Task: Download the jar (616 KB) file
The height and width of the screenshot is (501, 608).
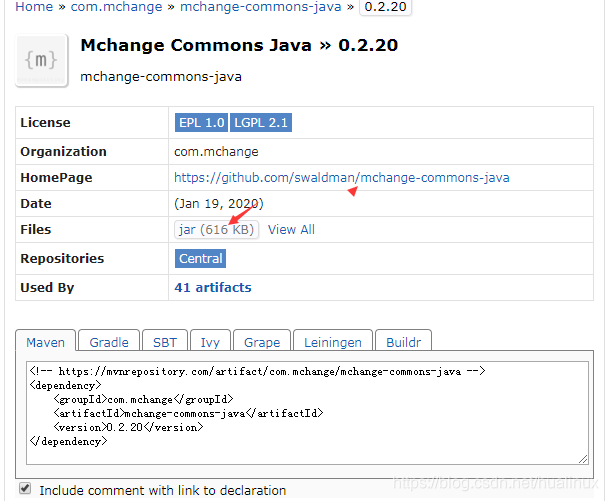Action: click(x=216, y=230)
